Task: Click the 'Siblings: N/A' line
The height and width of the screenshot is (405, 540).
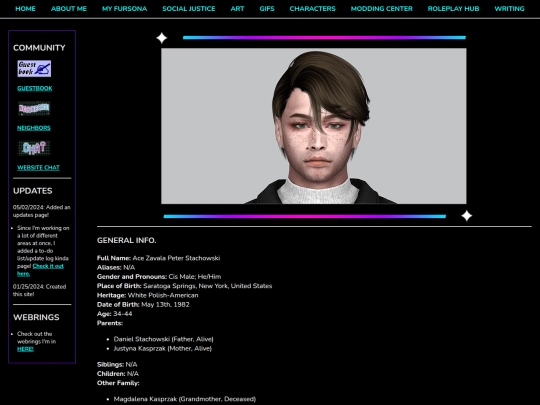Action: click(x=117, y=364)
